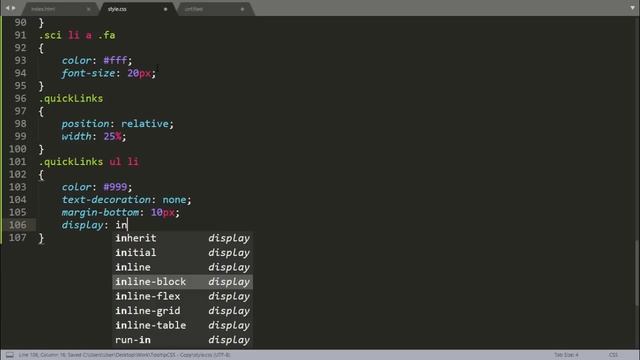Click the vertical editor scrollbar
Screen dimensions: 640x360
(x=637, y=273)
